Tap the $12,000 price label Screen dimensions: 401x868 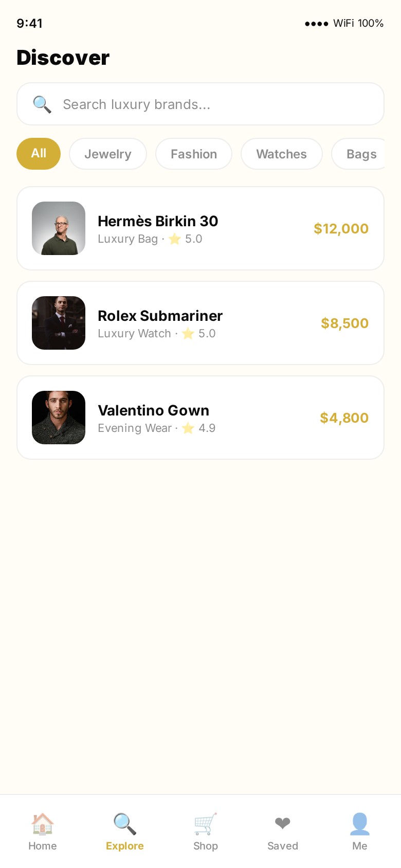(341, 229)
